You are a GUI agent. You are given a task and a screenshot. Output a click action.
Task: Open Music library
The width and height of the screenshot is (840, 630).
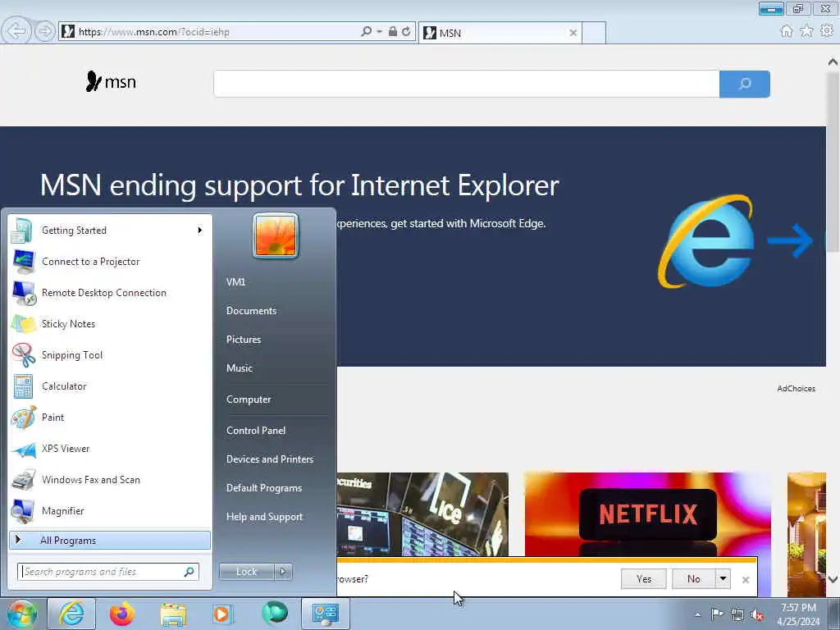click(x=240, y=368)
